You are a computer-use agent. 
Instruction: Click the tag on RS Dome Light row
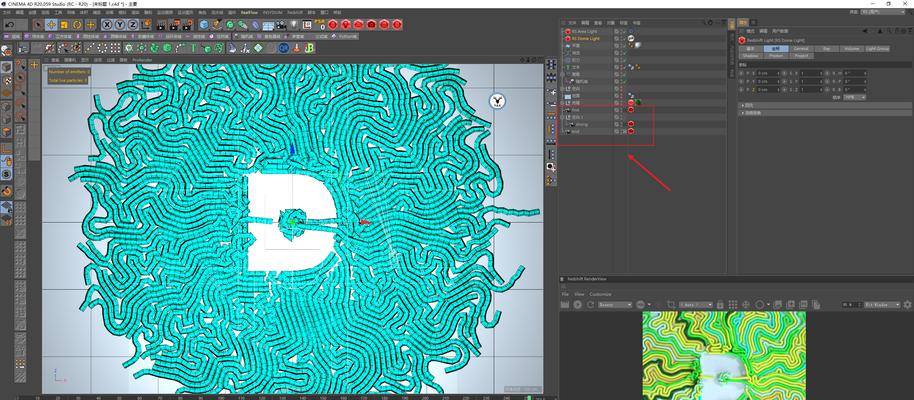[x=631, y=38]
